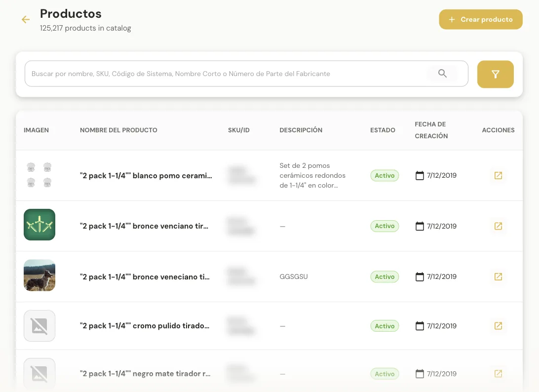539x392 pixels.
Task: Select product name "bronce veneciano ti..."
Action: [144, 276]
